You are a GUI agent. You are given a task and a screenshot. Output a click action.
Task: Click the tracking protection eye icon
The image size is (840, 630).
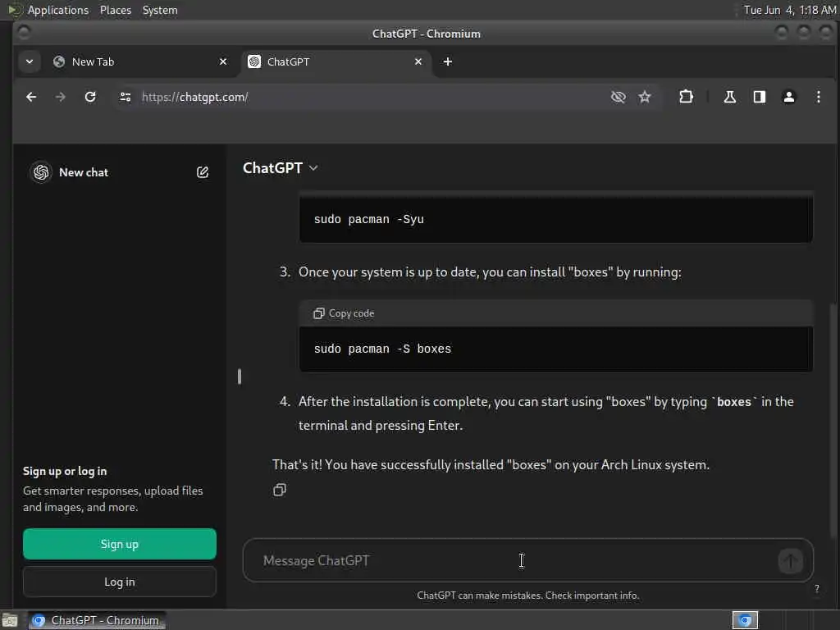[x=619, y=97]
